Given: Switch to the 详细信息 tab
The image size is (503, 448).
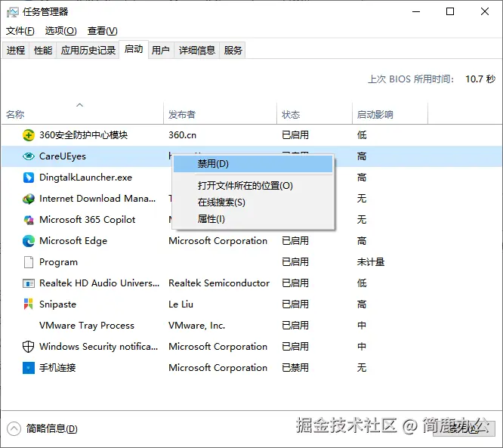Looking at the screenshot, I should coord(197,50).
